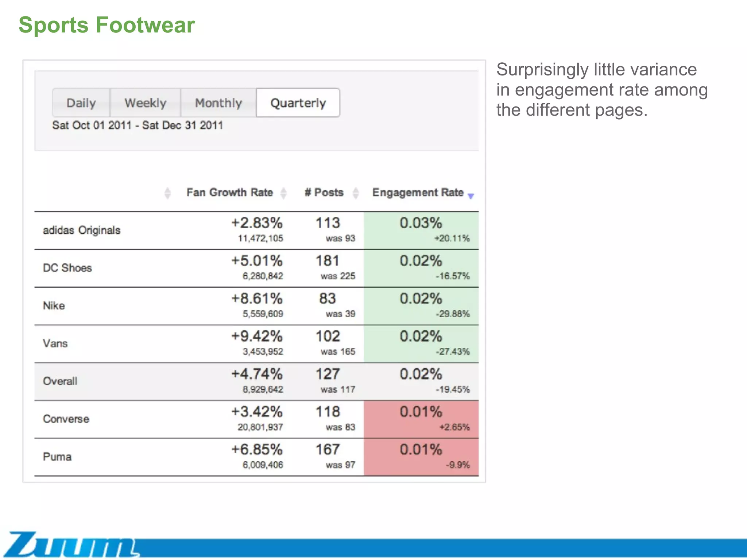Click adidas Originals +2.83% growth value

coord(257,223)
